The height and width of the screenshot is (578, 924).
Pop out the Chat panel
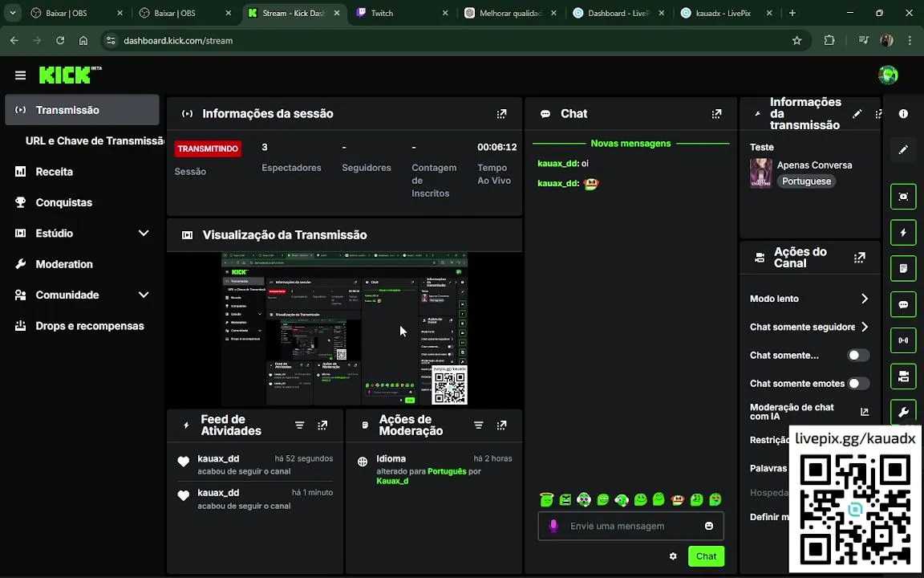(x=716, y=114)
